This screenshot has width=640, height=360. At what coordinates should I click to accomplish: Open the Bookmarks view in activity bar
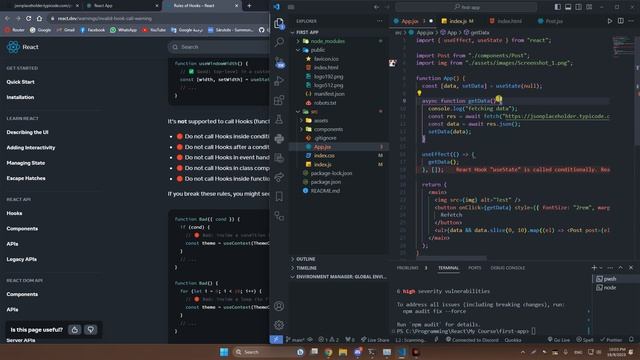tap(279, 196)
